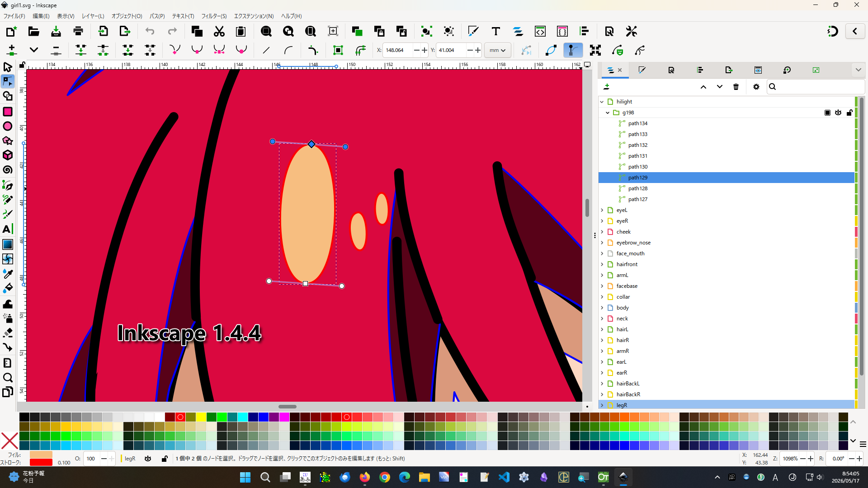
Task: Select the Paint bucket tool
Action: (x=8, y=288)
